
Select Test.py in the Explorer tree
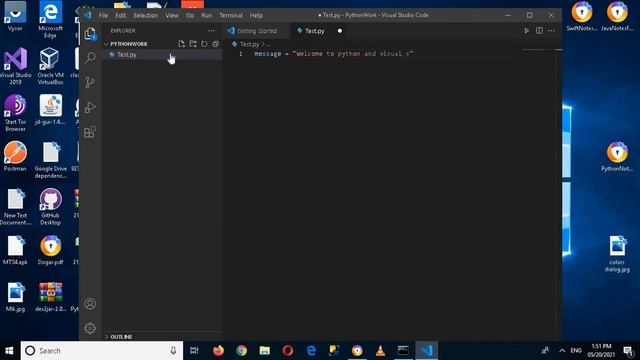click(x=162, y=54)
